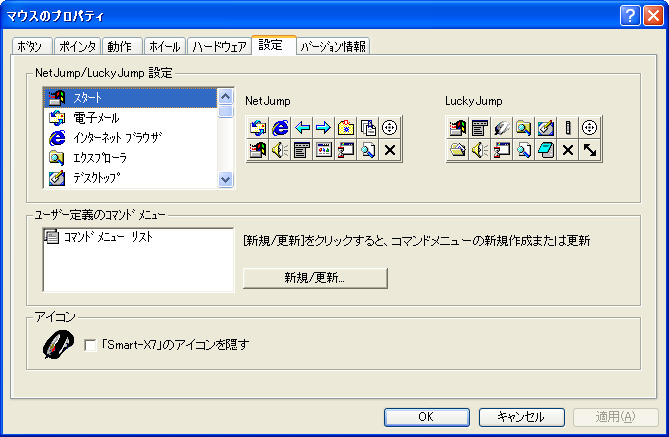This screenshot has width=669, height=437.
Task: Show the バージョン情報 tab
Action: 333,46
